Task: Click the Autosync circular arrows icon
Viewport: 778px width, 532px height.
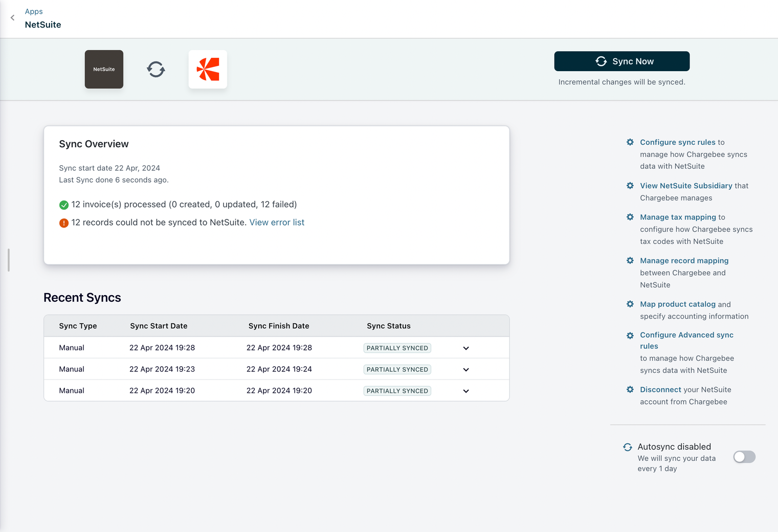Action: pos(628,447)
